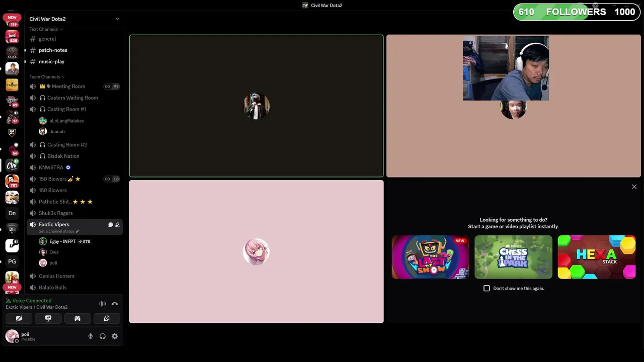Join the Meeting Room voice channel
Viewport: 644px width, 362px height.
point(74,86)
